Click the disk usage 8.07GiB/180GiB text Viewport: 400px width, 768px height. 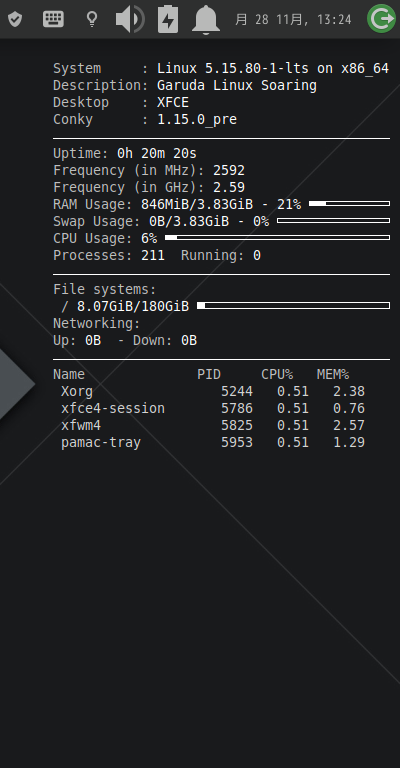pos(133,307)
